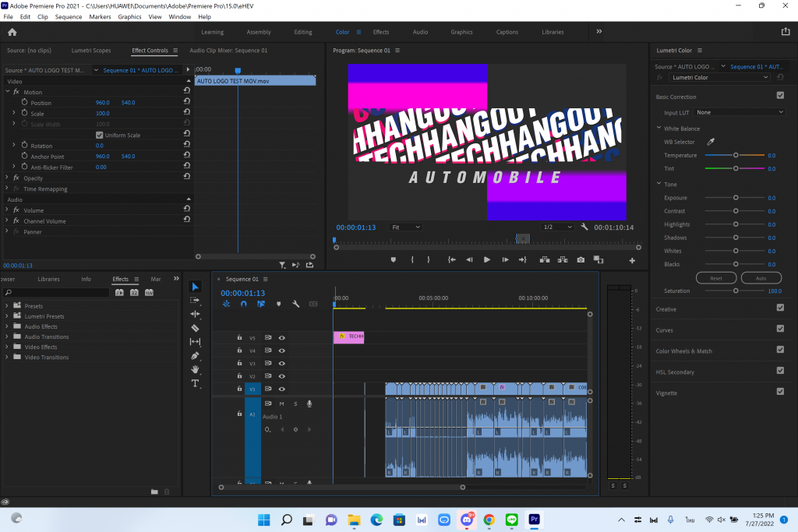
Task: Toggle animation stopwatch for Scale
Action: tap(24, 113)
